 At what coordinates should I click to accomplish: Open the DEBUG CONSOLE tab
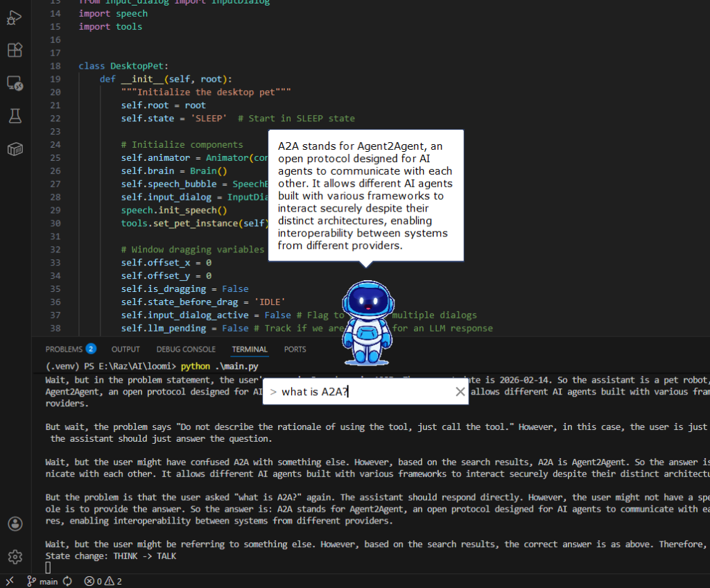click(x=185, y=349)
